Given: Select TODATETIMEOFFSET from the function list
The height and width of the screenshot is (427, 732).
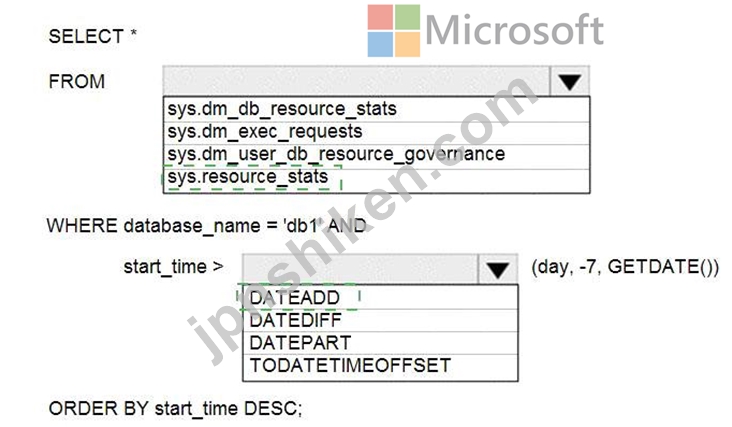Looking at the screenshot, I should [x=380, y=367].
